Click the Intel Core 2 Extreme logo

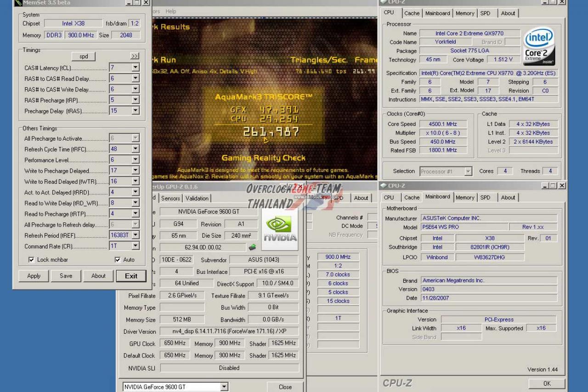(539, 47)
